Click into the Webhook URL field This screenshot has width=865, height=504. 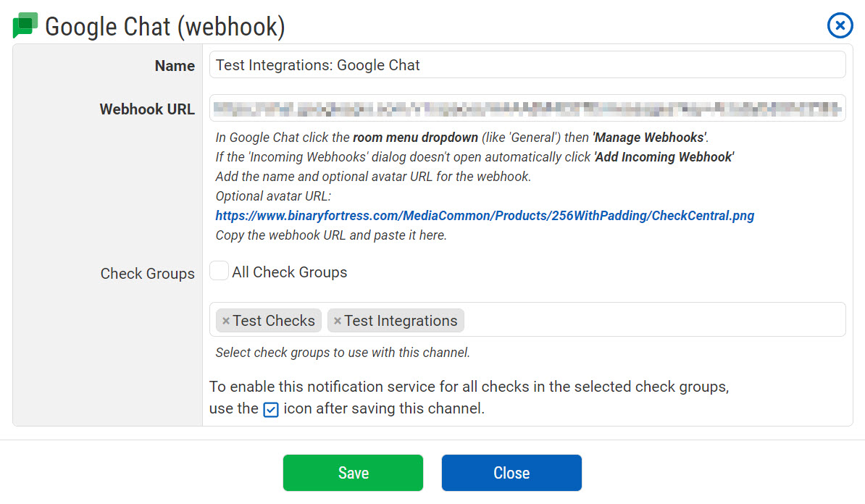(x=527, y=109)
